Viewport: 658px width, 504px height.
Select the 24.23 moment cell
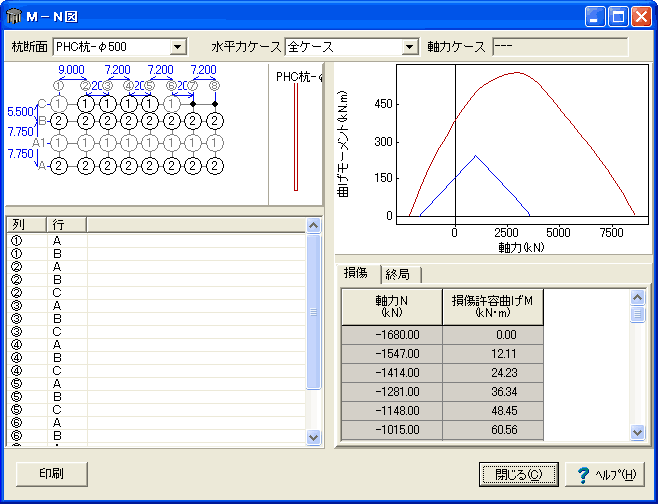(493, 373)
